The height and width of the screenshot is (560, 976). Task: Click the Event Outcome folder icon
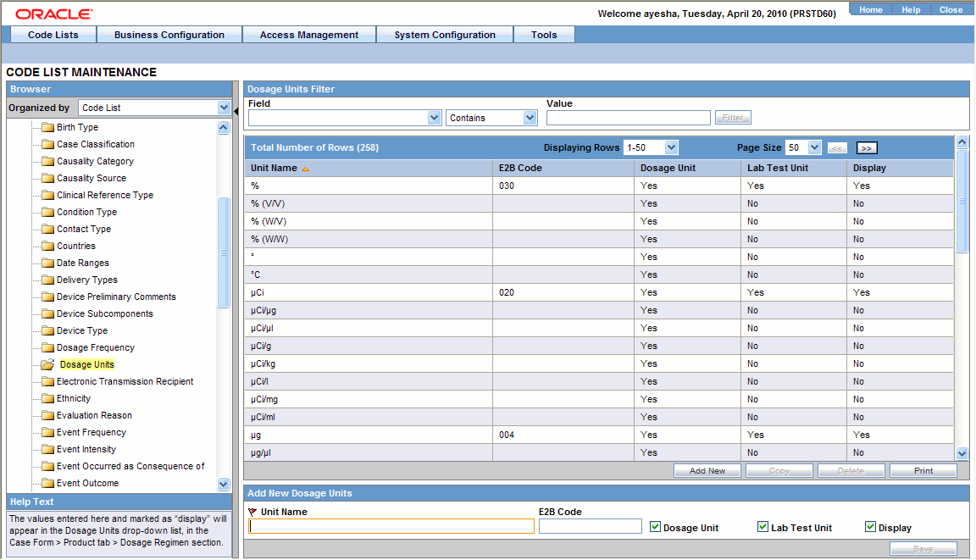click(x=48, y=484)
